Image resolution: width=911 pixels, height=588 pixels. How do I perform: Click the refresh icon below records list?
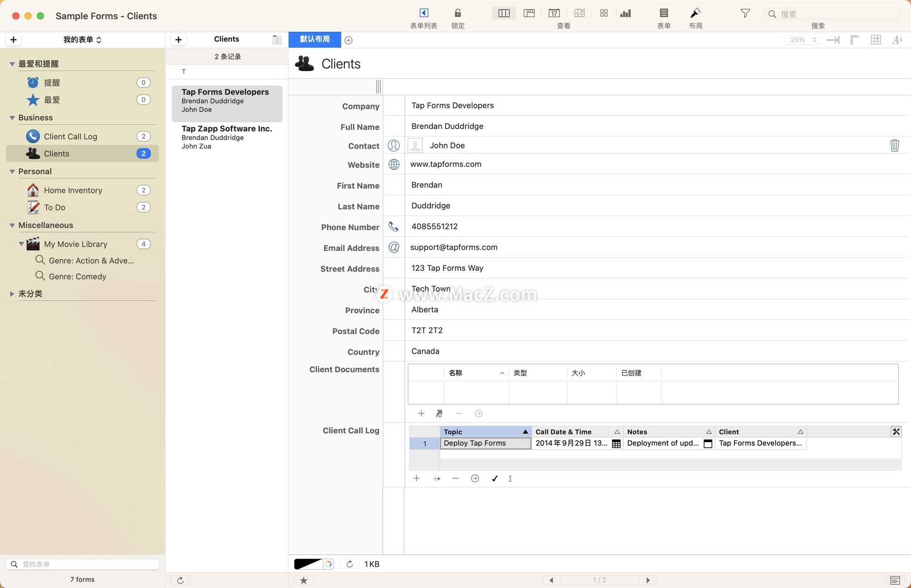pos(180,580)
